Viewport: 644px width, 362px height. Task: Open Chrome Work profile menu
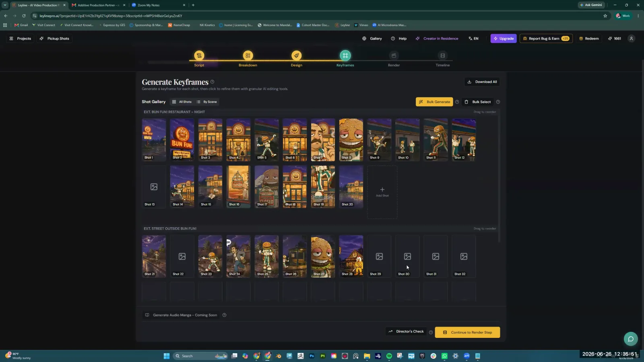click(x=623, y=16)
